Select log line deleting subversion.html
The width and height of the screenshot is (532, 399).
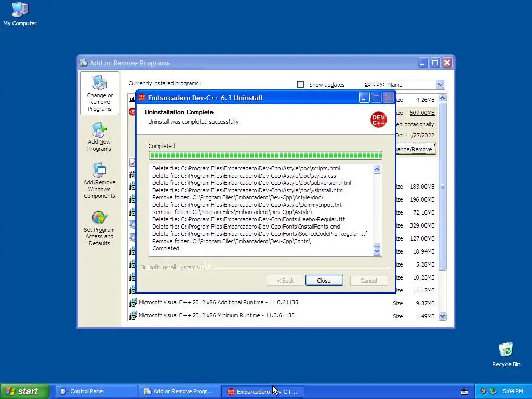(251, 183)
